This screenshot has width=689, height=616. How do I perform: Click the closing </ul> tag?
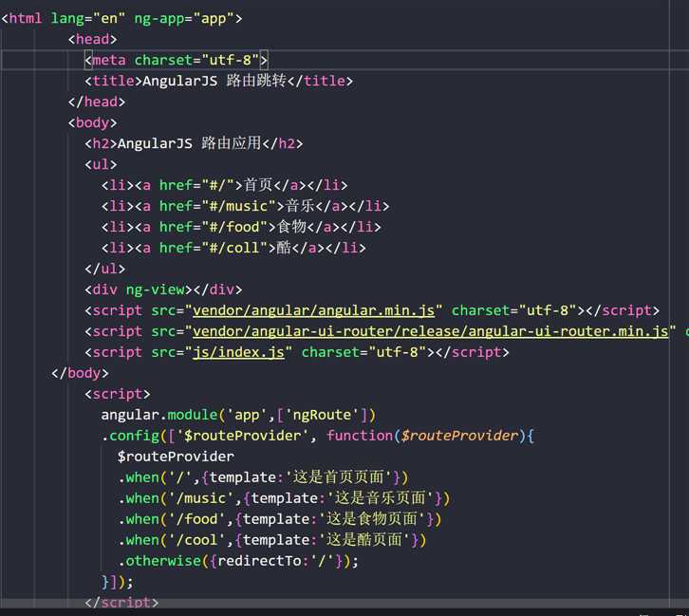pos(105,269)
